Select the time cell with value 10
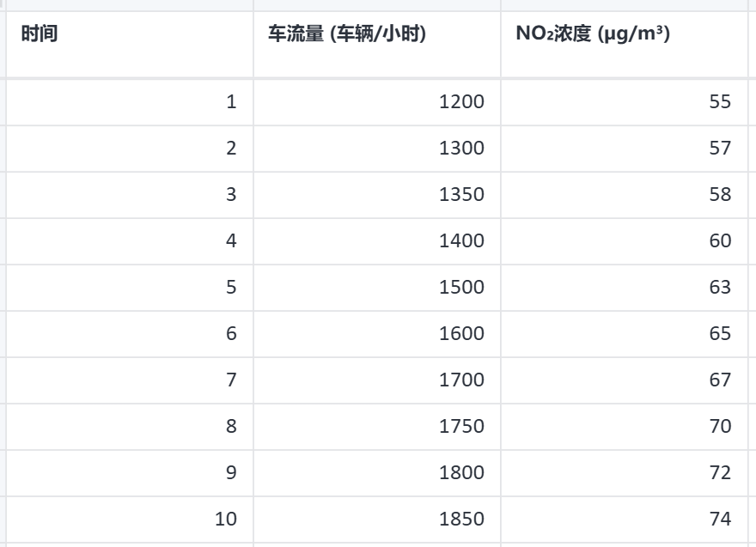 point(130,520)
